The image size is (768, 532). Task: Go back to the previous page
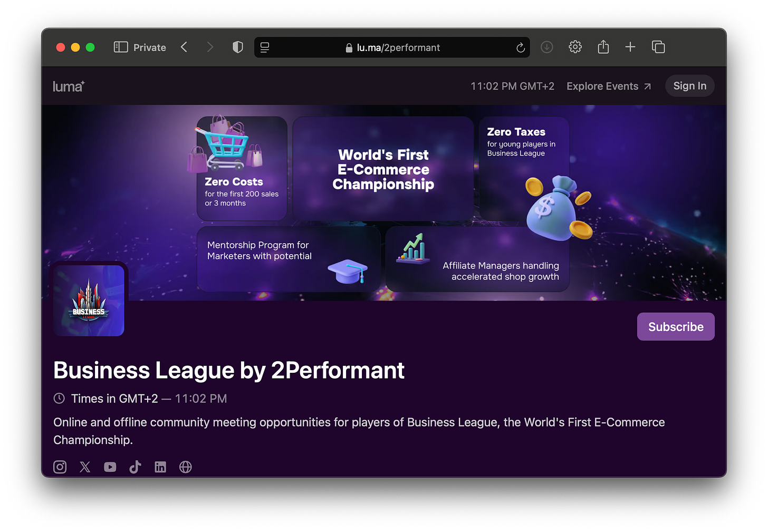click(x=184, y=47)
